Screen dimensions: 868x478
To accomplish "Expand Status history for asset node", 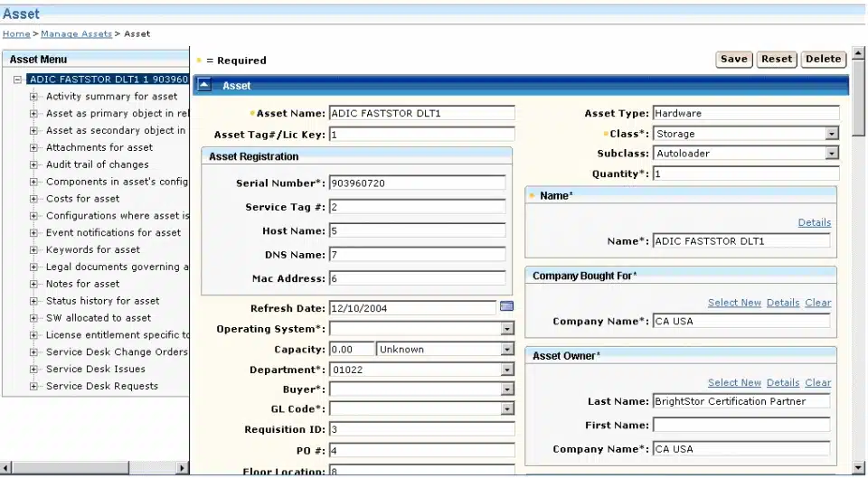I will tap(33, 301).
